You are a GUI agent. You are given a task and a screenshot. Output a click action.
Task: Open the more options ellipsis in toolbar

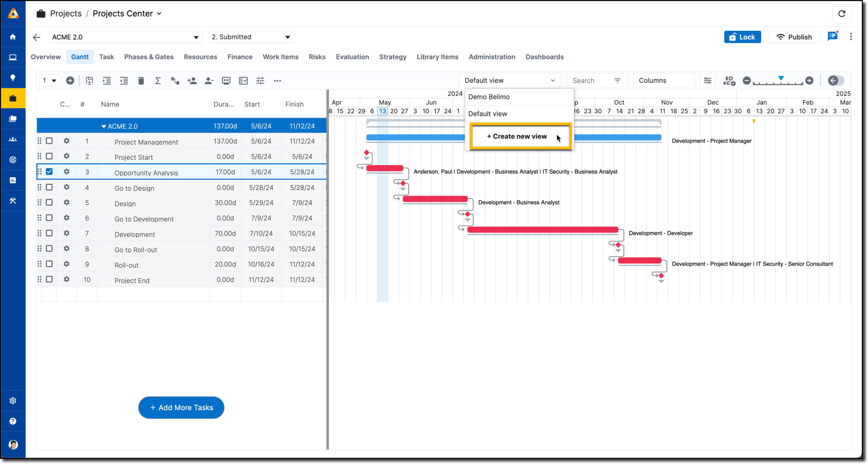pyautogui.click(x=277, y=81)
